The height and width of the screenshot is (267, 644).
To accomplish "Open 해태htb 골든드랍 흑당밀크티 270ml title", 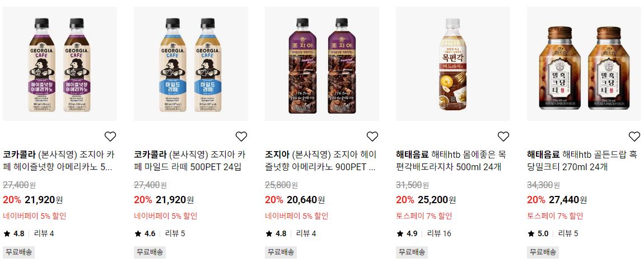I will pos(582,161).
